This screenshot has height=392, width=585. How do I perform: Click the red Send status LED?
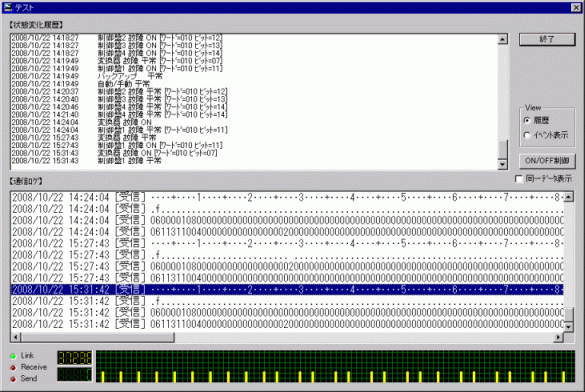click(x=13, y=379)
